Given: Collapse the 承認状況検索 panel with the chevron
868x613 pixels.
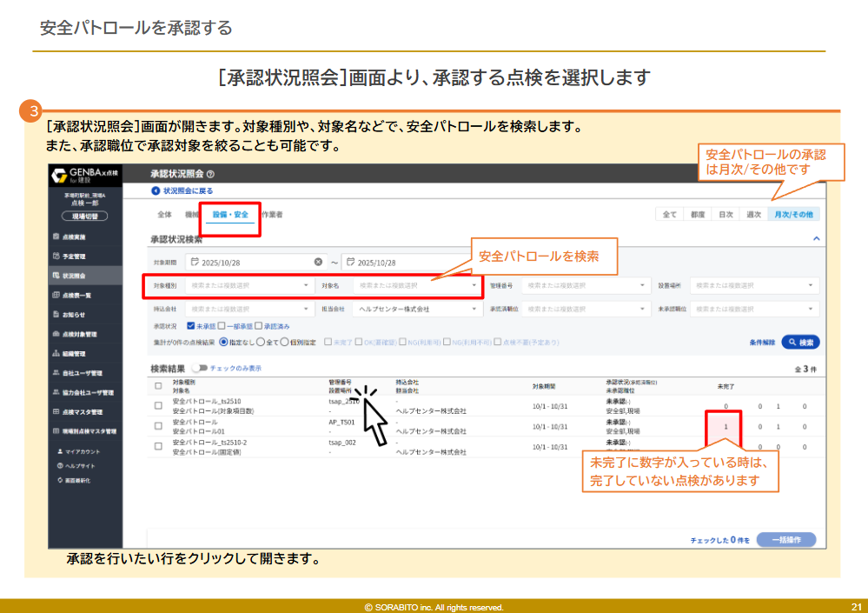Looking at the screenshot, I should 815,237.
